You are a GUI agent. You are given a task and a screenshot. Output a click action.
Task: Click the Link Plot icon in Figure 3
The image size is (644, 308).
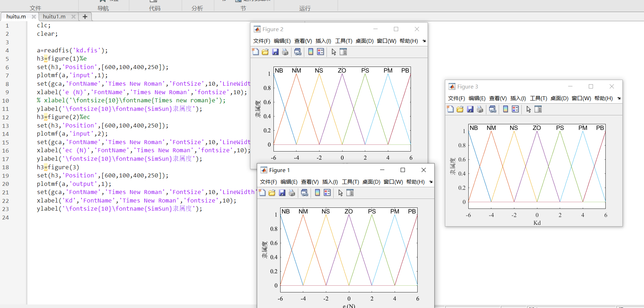coord(493,109)
